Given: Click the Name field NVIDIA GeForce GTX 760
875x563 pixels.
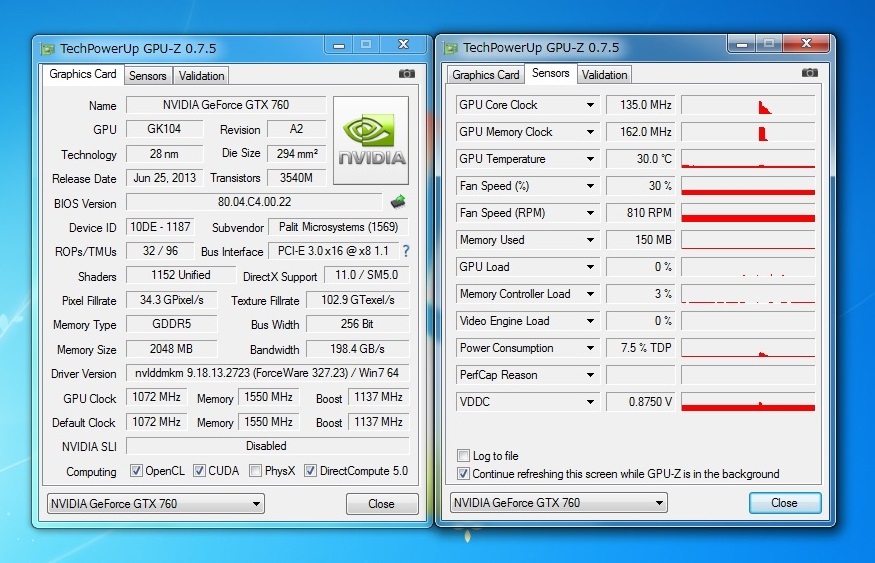Looking at the screenshot, I should pos(226,105).
